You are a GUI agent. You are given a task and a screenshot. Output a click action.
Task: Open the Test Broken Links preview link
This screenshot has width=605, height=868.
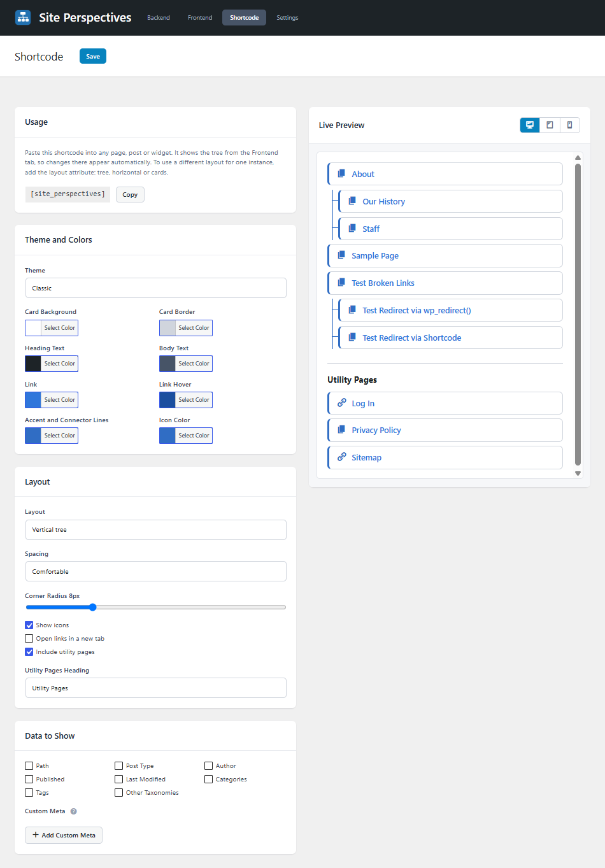point(383,283)
